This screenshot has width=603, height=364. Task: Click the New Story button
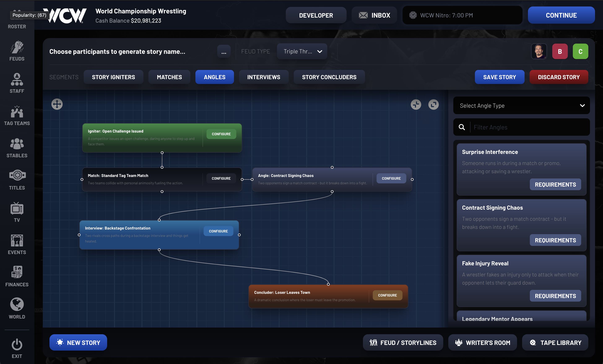pos(78,342)
